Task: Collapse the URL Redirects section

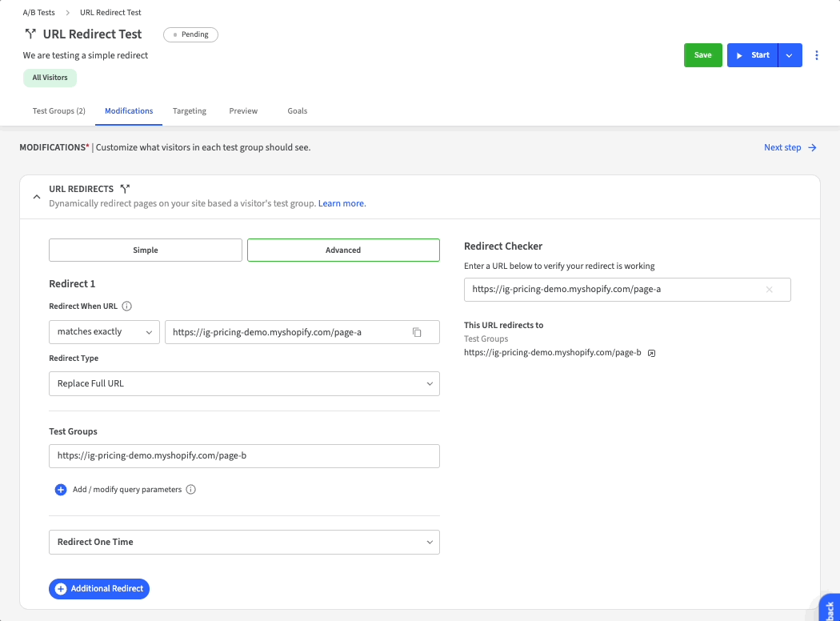Action: coord(36,196)
